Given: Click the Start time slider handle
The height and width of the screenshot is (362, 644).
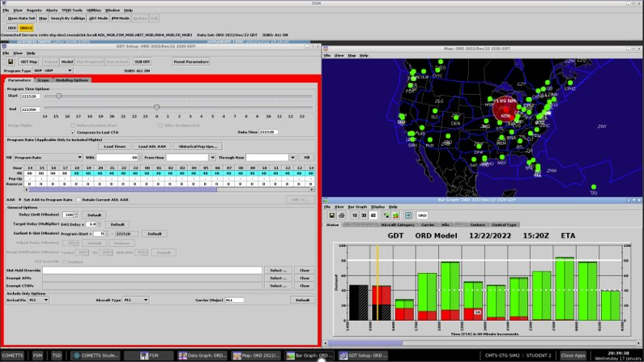Looking at the screenshot, I should pos(59,96).
